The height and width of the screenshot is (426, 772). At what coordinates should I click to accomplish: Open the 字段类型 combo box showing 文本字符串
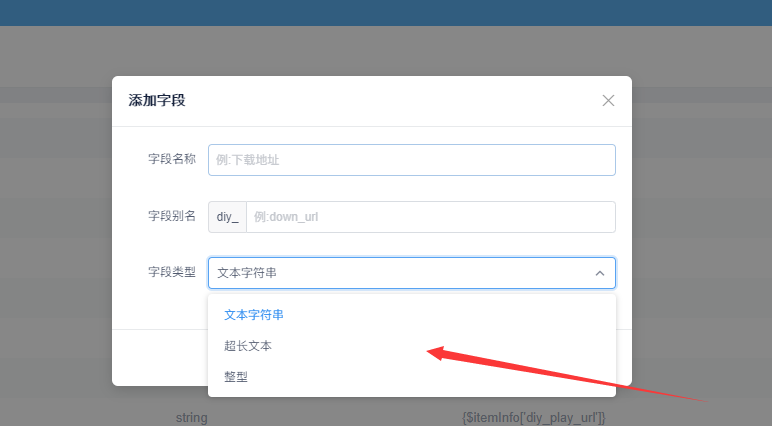pyautogui.click(x=412, y=273)
